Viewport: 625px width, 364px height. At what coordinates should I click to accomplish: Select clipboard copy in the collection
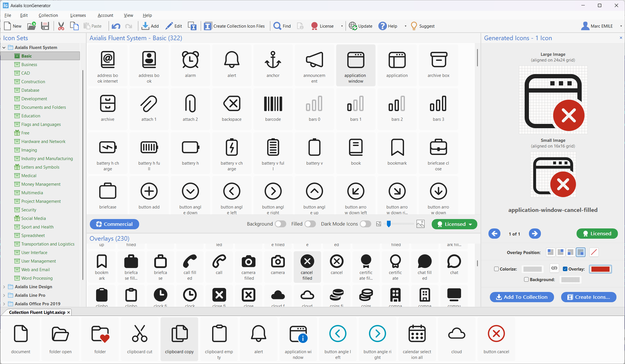pos(179,339)
